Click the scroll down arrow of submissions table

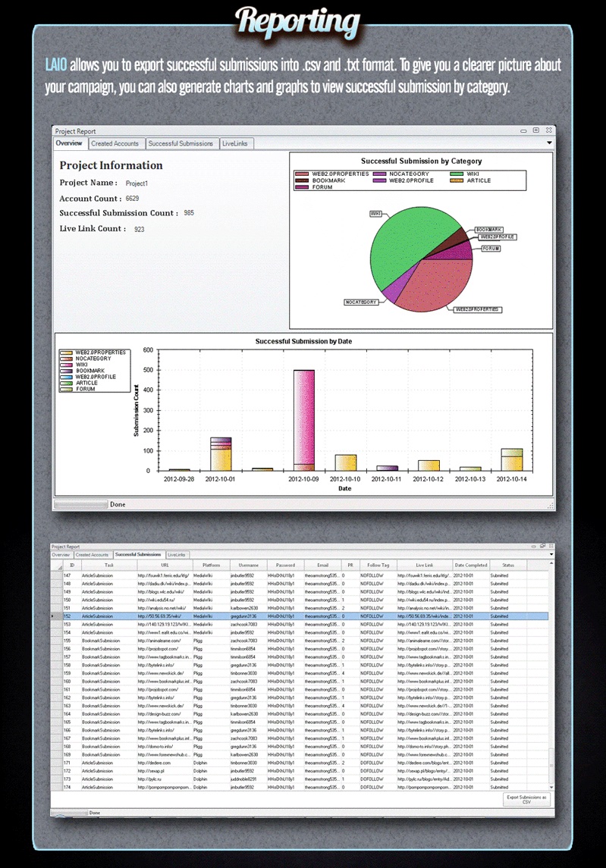tap(551, 787)
